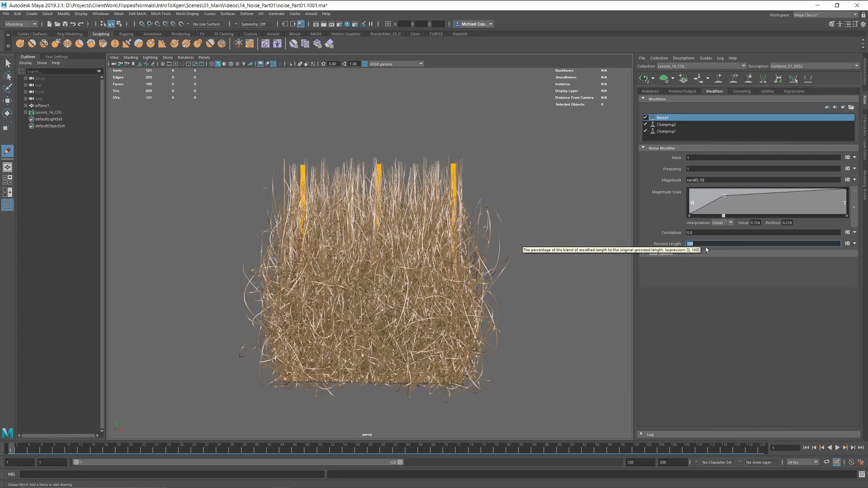Open the XGen shelf tab
Viewport: 868px width, 488px height.
(415, 34)
